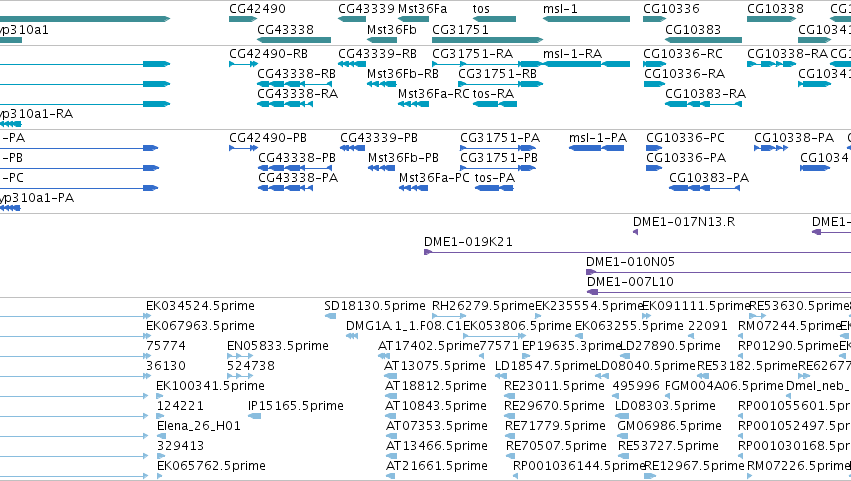Select the CG43338-RA transcript label

pyautogui.click(x=297, y=94)
